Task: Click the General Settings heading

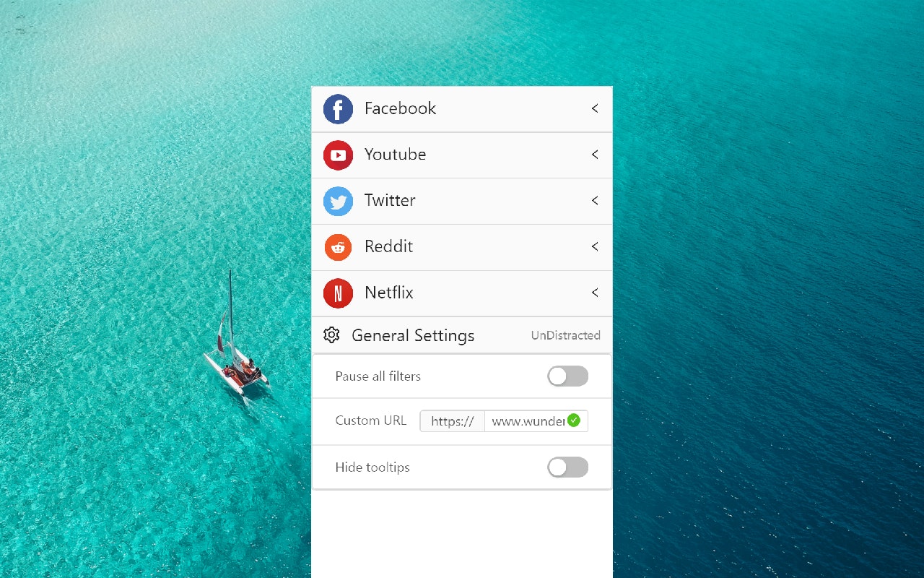Action: click(413, 336)
